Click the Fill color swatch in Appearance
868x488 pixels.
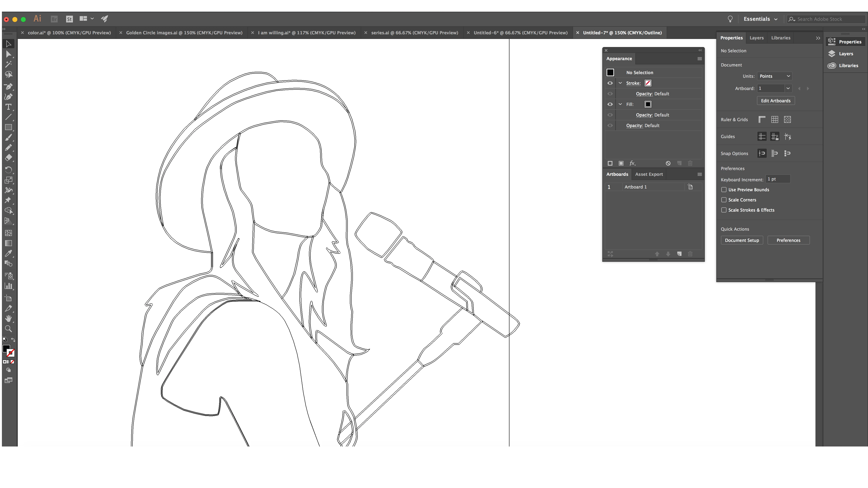click(648, 104)
